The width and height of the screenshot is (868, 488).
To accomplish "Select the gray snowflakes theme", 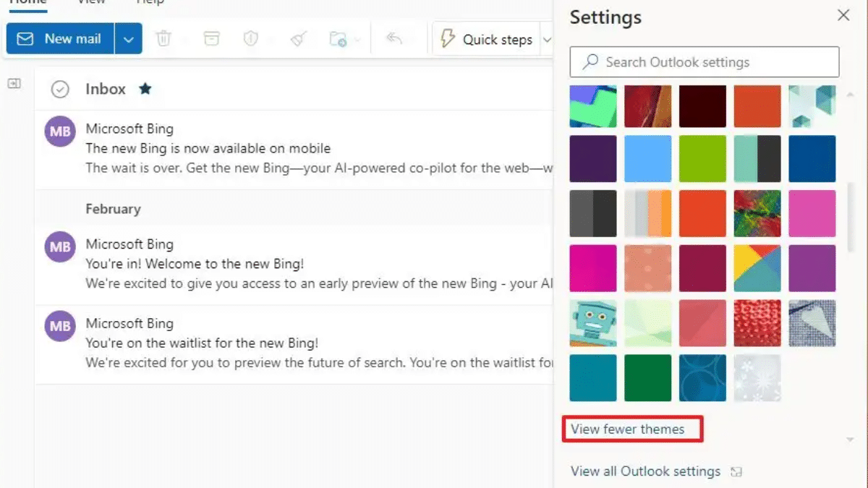I will (x=757, y=377).
